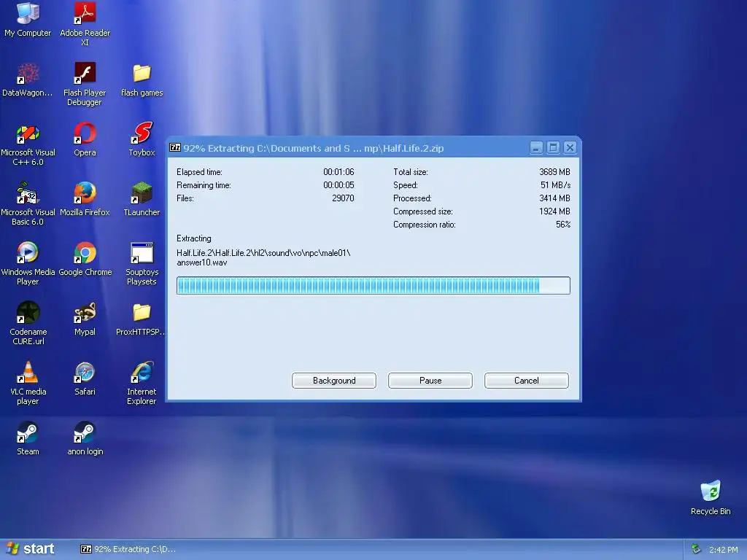This screenshot has height=560, width=747.
Task: Launch the Safari browser shortcut
Action: [x=85, y=378]
